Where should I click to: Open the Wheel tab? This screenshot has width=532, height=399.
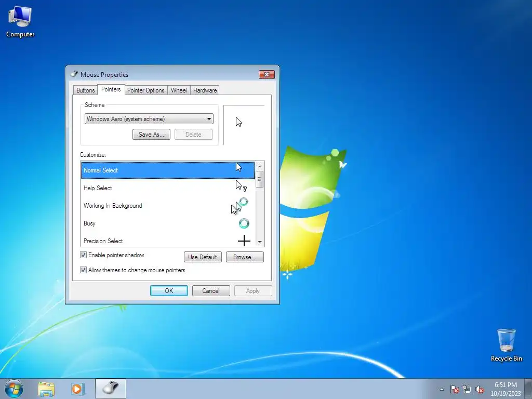(179, 90)
